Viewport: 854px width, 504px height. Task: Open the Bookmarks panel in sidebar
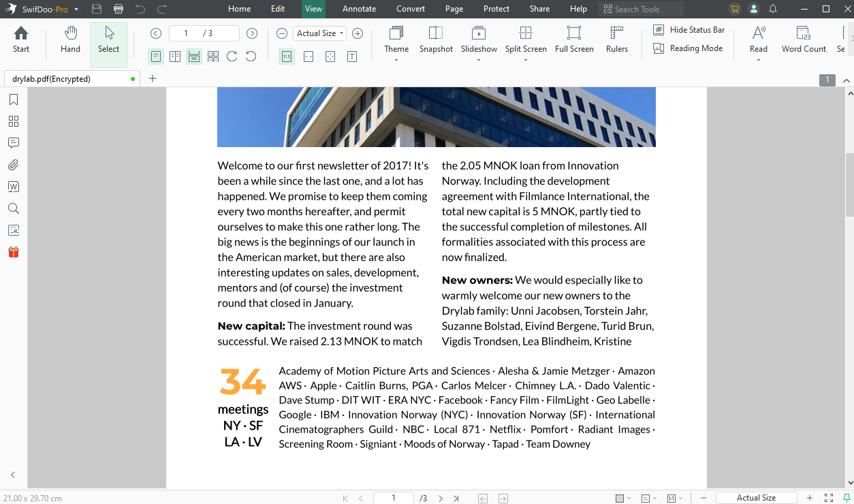(14, 99)
